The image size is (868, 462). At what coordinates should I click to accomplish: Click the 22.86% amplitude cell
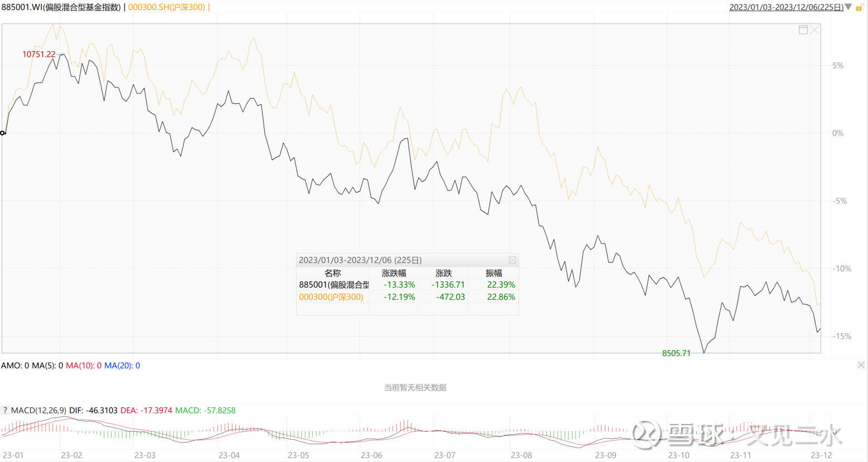[x=501, y=297]
